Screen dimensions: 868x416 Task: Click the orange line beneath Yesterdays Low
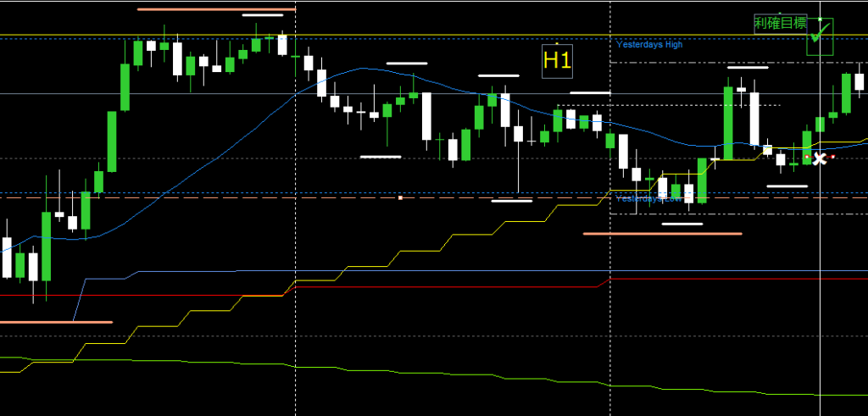[662, 233]
